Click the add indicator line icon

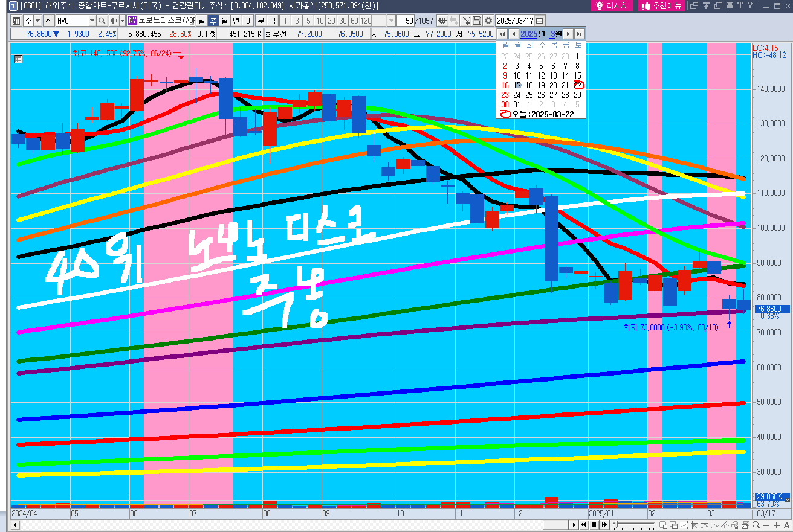coord(465,21)
